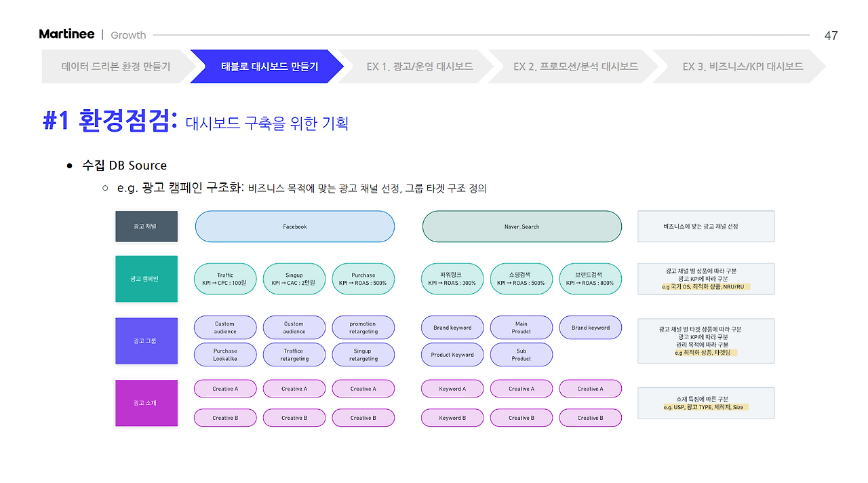The height and width of the screenshot is (483, 868).
Task: Choose the 쇼핑검색 campaign pill
Action: [521, 279]
